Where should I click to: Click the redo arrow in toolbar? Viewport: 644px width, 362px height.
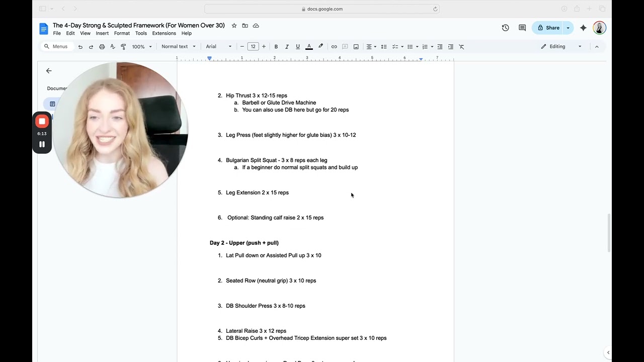point(91,47)
